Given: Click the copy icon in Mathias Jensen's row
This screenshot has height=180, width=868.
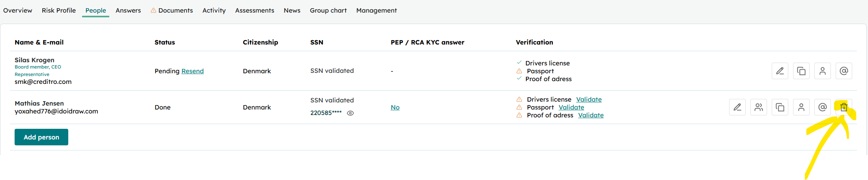Looking at the screenshot, I should (780, 107).
